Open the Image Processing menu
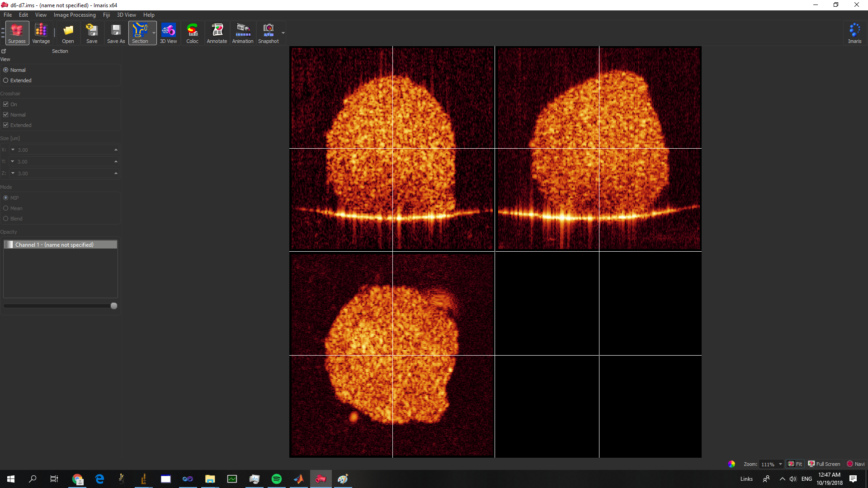This screenshot has height=488, width=868. [75, 15]
